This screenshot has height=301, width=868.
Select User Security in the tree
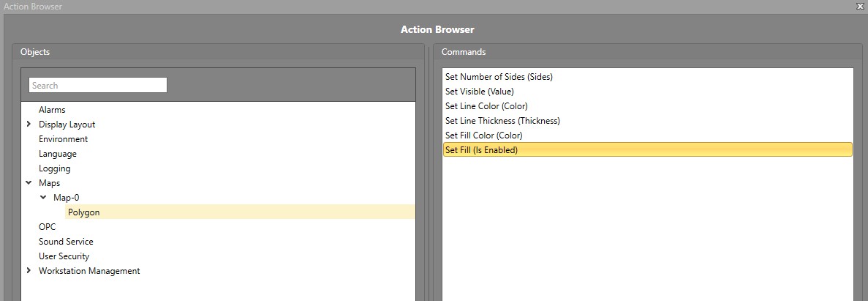pos(64,256)
